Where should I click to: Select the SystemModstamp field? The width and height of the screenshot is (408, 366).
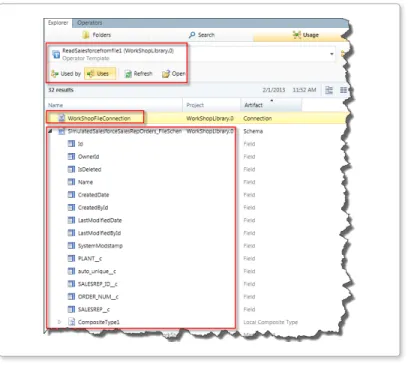tap(100, 246)
